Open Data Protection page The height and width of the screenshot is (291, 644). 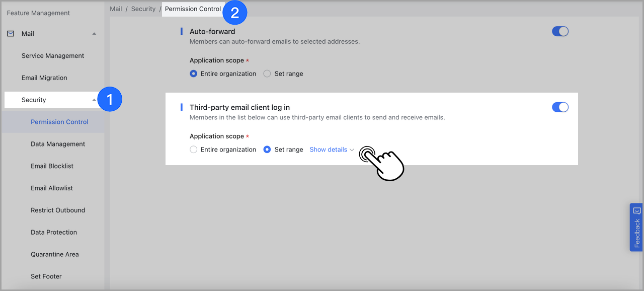54,233
